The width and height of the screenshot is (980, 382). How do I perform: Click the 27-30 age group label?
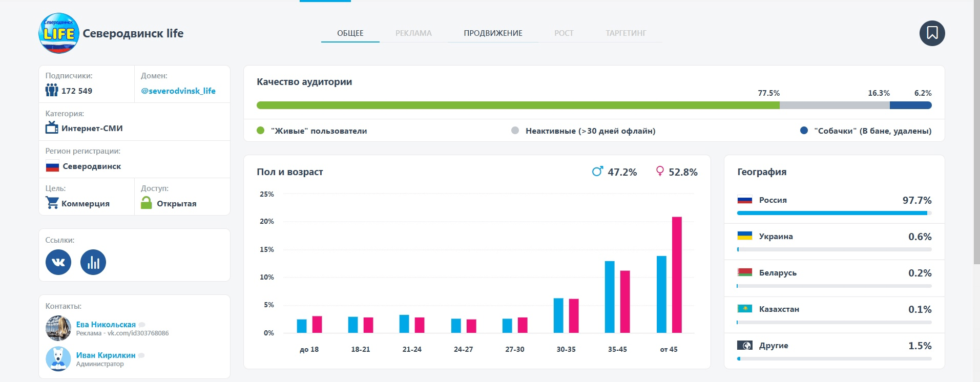pos(515,349)
